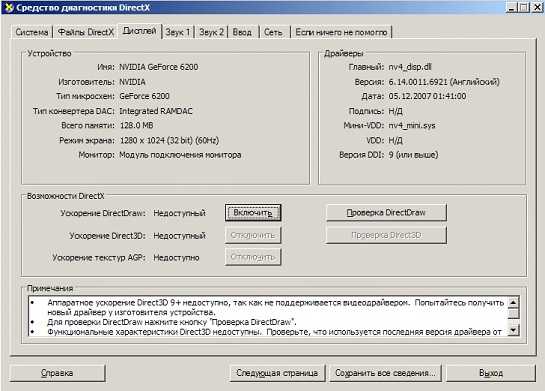545x391 pixels.
Task: Click window title Средство диагностики DirectX
Action: (x=83, y=8)
